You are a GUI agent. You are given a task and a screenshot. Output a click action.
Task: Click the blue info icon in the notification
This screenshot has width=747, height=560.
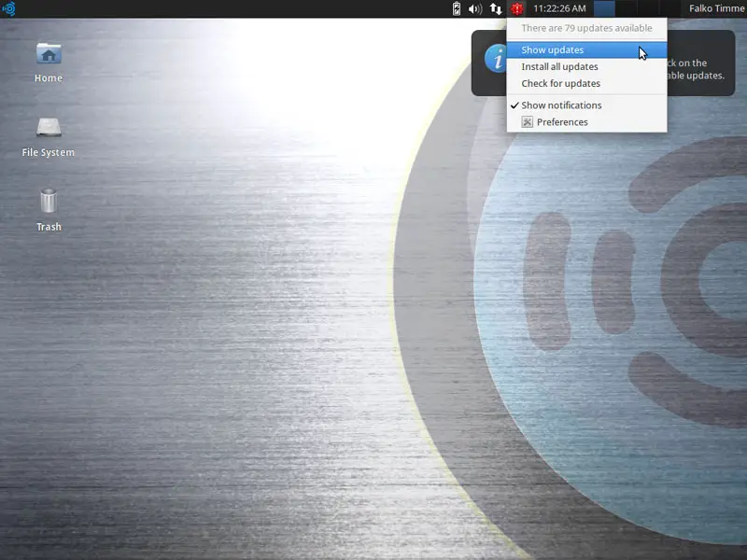496,59
